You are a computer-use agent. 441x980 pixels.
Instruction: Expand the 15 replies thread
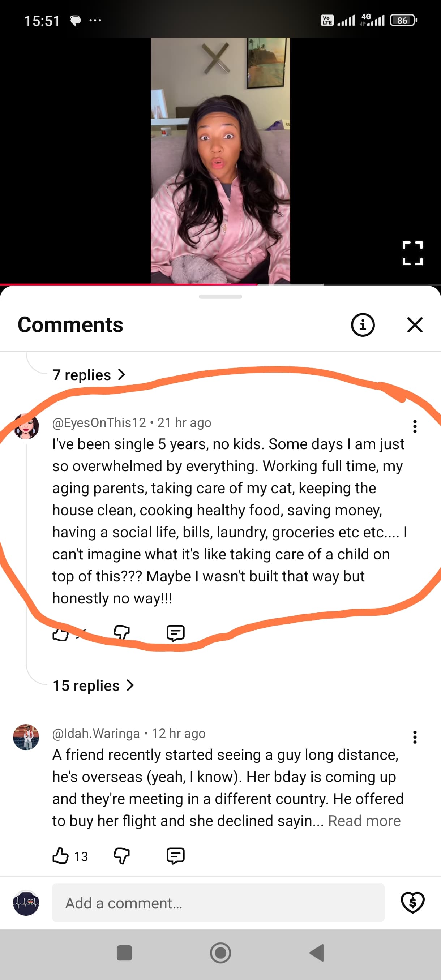coord(93,685)
